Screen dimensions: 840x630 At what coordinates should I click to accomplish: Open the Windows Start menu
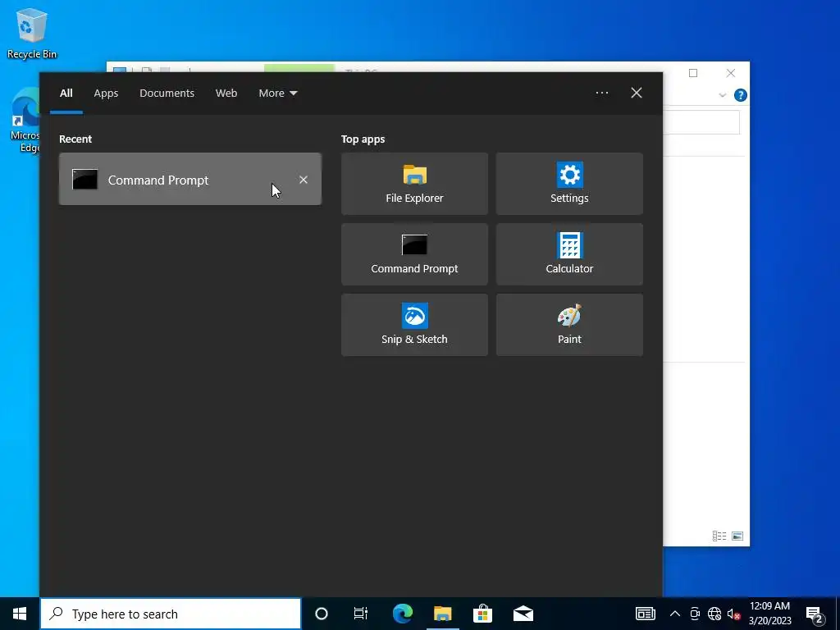coord(20,614)
